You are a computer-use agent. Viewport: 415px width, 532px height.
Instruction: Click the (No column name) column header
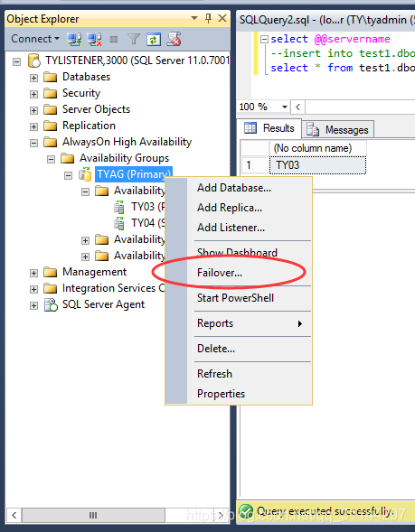point(318,148)
